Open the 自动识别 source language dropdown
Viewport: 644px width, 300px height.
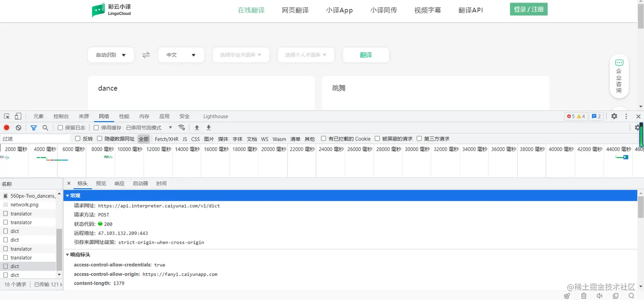tap(111, 55)
